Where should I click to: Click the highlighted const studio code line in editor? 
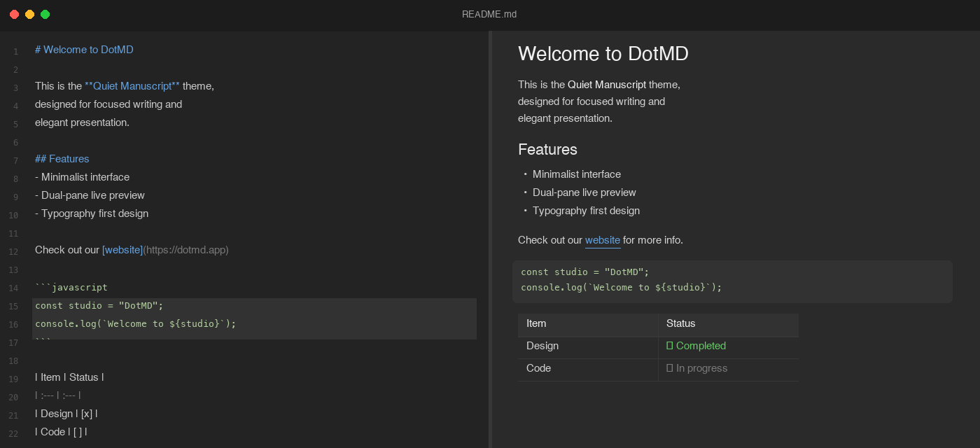click(99, 305)
